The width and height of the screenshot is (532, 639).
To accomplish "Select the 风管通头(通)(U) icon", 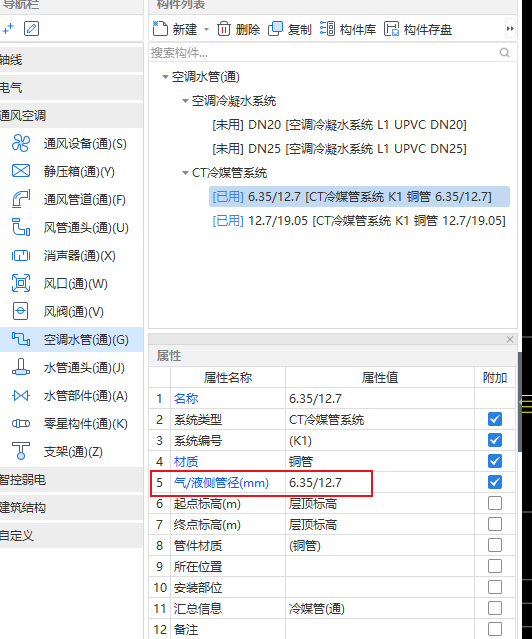I will point(21,227).
